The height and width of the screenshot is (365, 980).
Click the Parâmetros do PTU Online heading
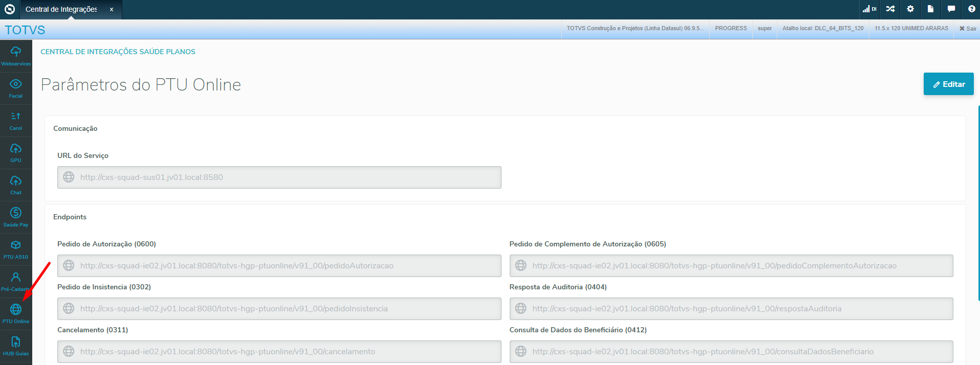click(141, 84)
